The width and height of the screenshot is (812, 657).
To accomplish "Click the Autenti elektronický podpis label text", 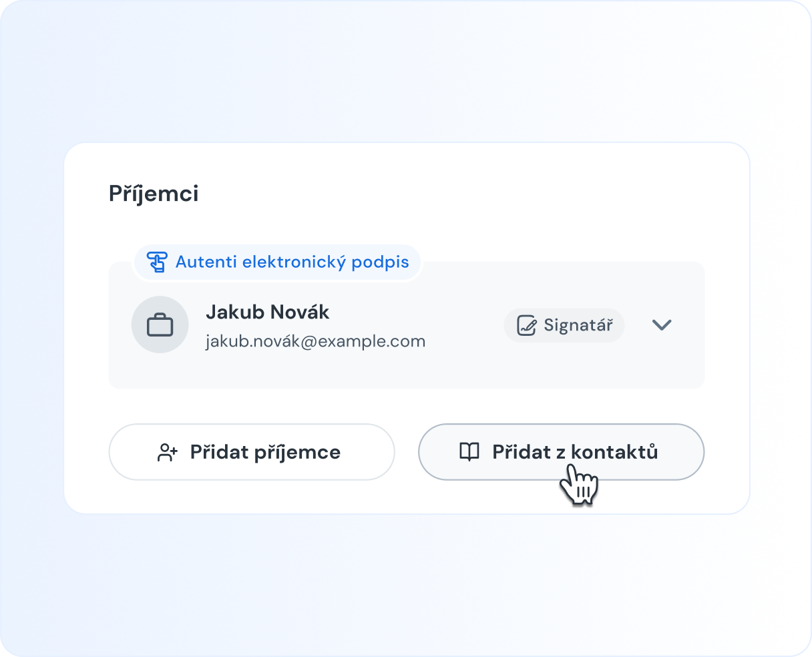I will click(x=292, y=262).
